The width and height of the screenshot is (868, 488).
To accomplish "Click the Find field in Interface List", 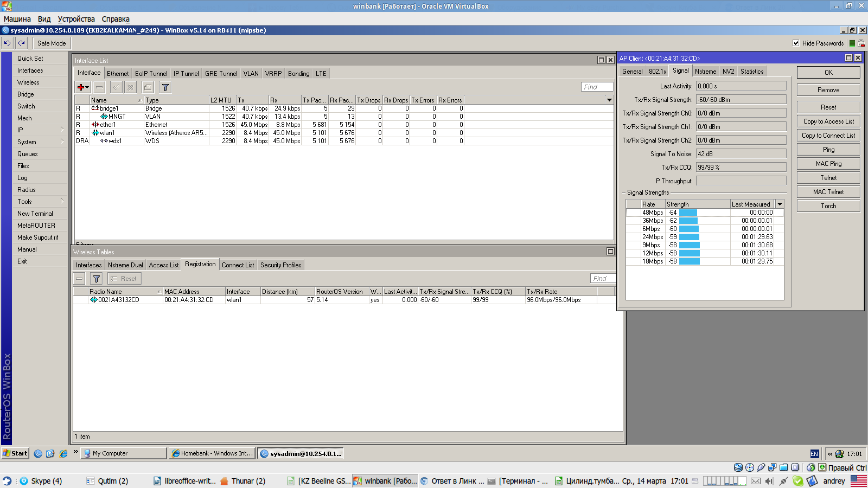I will coord(597,87).
